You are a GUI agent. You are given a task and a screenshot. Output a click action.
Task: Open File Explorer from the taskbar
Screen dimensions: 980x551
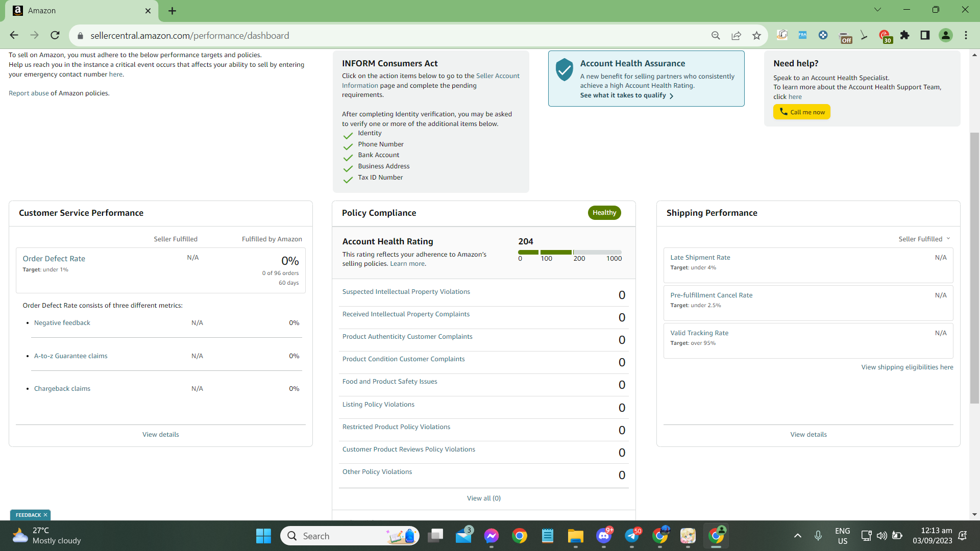[575, 536]
